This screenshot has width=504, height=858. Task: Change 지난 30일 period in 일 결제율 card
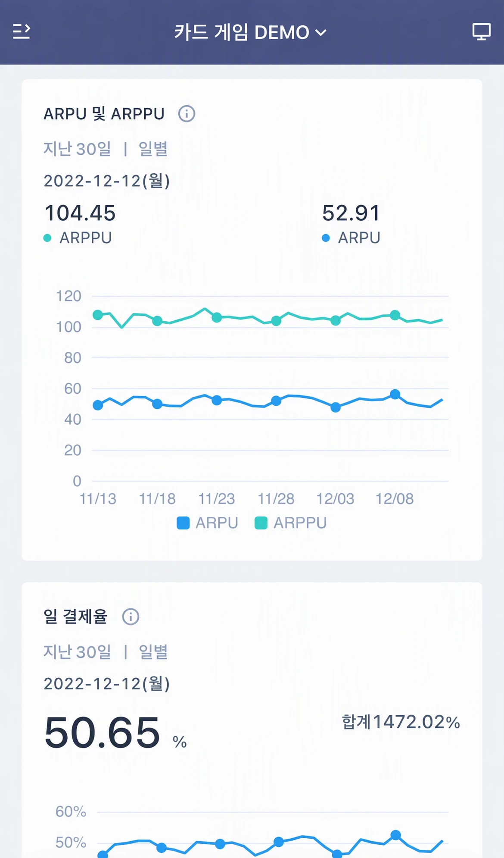tap(77, 652)
